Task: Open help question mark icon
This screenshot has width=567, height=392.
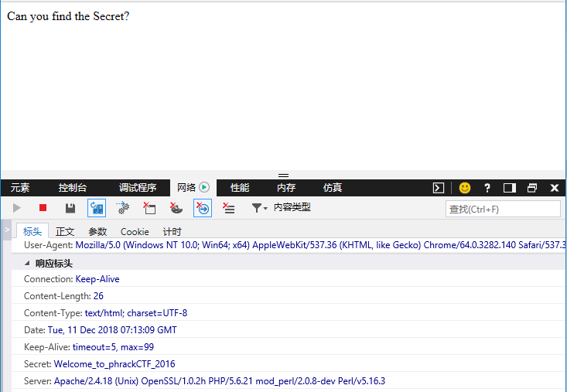Action: point(487,188)
